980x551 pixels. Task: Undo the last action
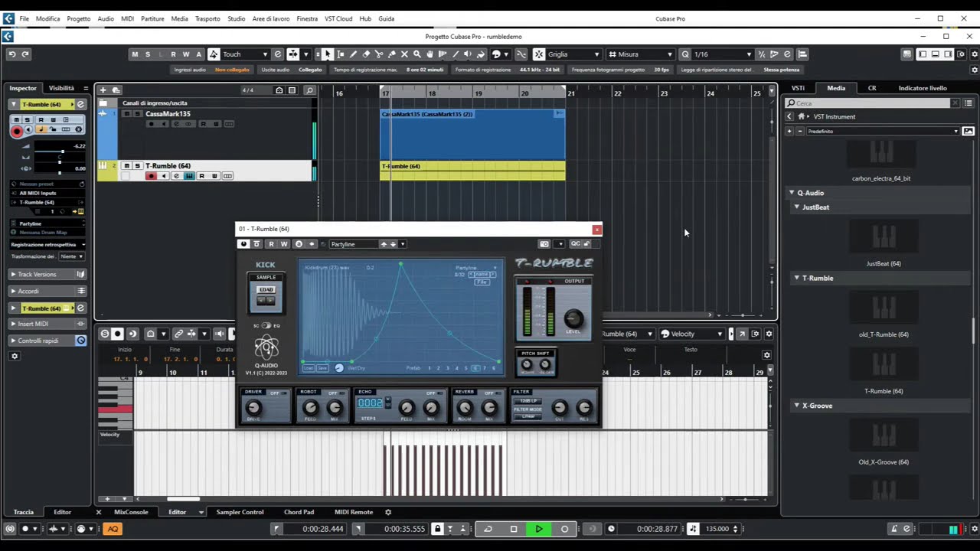pyautogui.click(x=11, y=54)
